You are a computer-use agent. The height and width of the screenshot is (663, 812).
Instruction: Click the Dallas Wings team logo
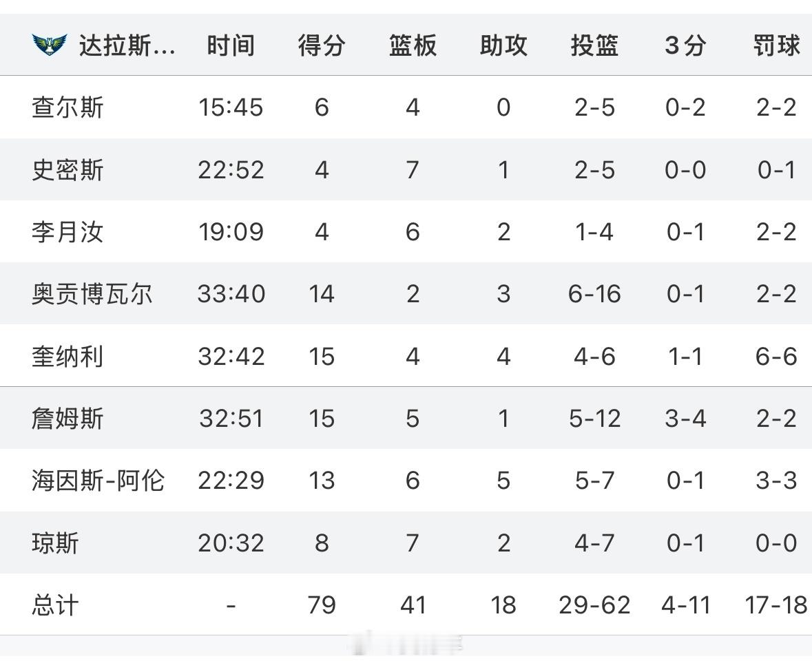[x=50, y=45]
